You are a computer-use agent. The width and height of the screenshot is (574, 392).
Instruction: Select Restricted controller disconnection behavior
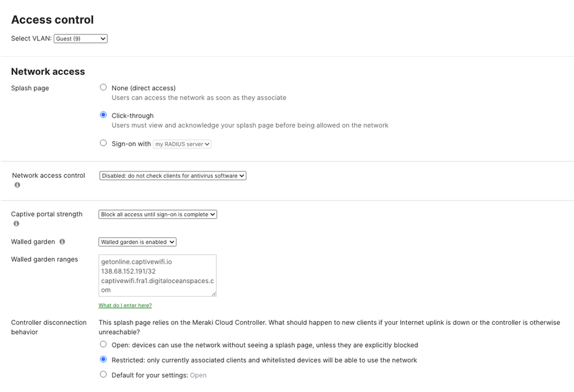coord(104,360)
